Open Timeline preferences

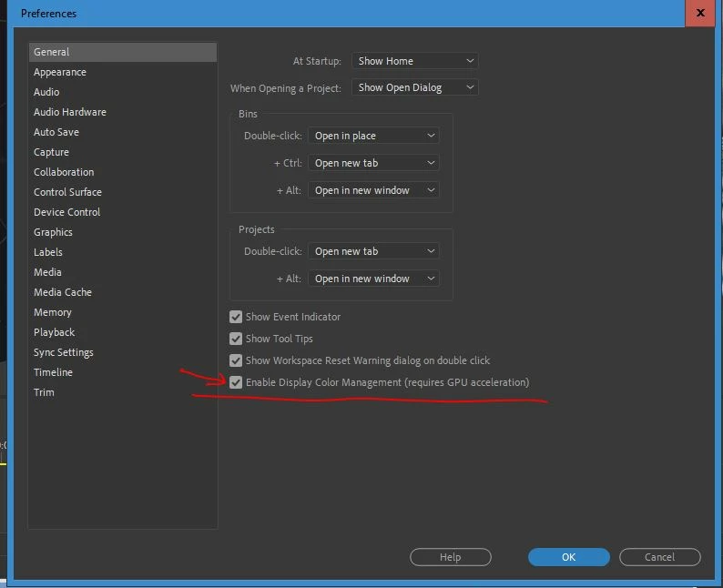pos(123,372)
